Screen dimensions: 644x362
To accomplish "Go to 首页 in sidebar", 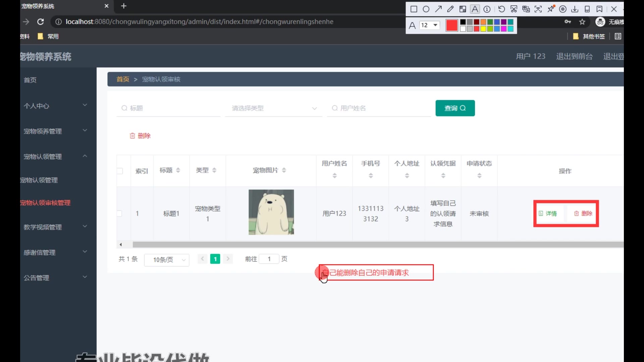I will pyautogui.click(x=30, y=80).
